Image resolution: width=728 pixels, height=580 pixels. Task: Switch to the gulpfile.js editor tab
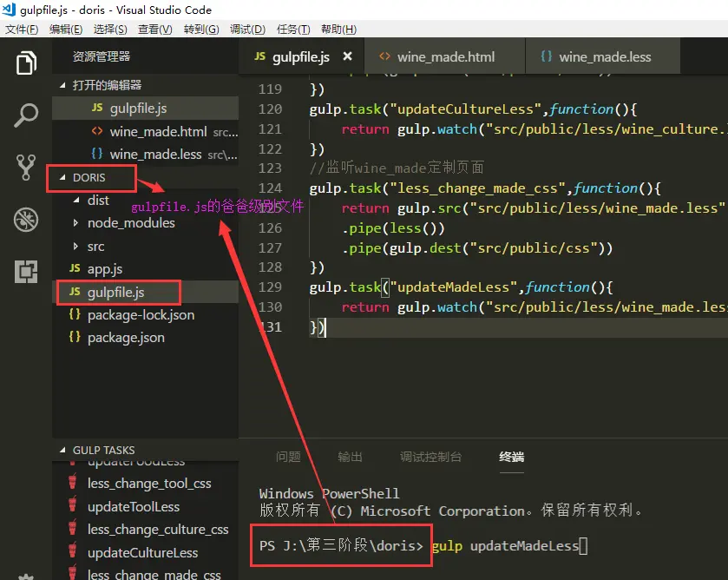pyautogui.click(x=301, y=56)
